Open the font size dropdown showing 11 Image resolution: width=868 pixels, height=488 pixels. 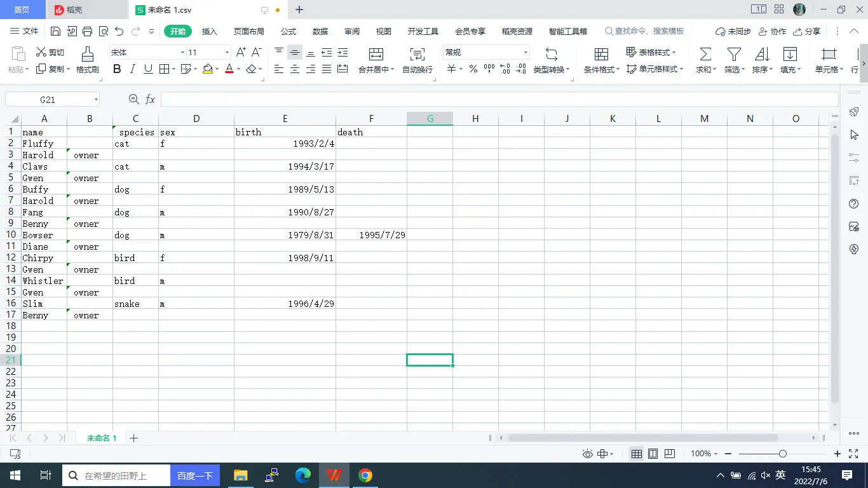click(227, 53)
